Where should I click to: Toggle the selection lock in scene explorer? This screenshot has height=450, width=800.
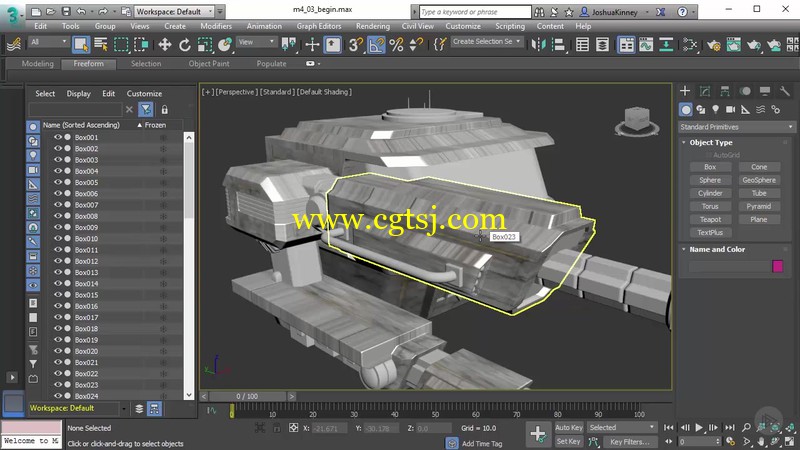tap(164, 109)
